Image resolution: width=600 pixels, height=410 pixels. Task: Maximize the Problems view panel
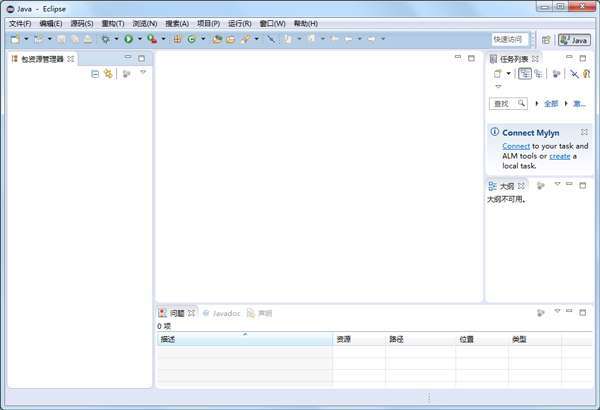582,312
